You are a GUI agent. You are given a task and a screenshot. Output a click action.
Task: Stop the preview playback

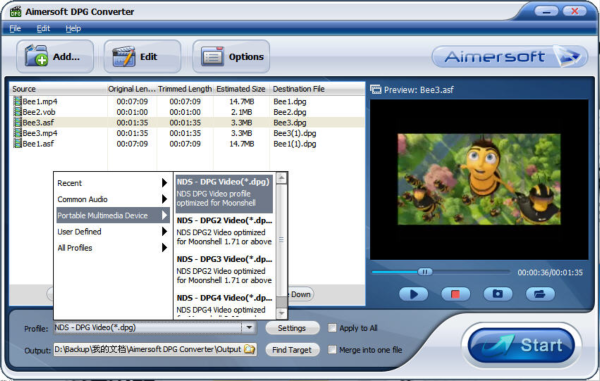pos(455,294)
